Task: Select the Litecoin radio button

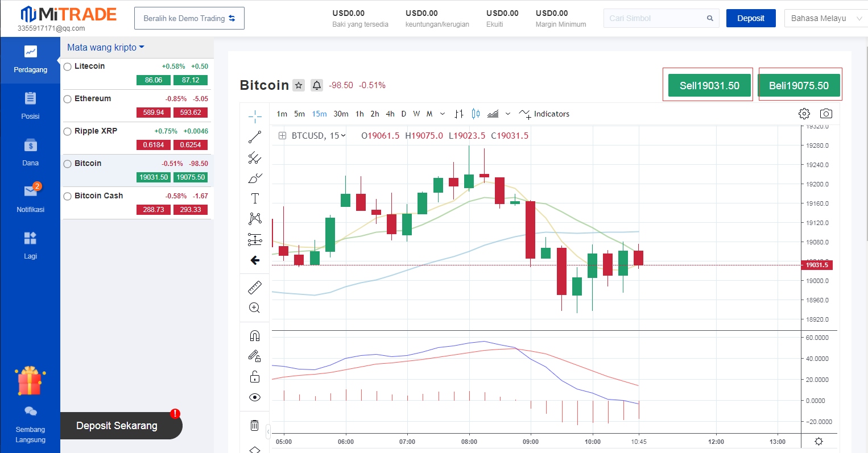Action: [x=68, y=67]
